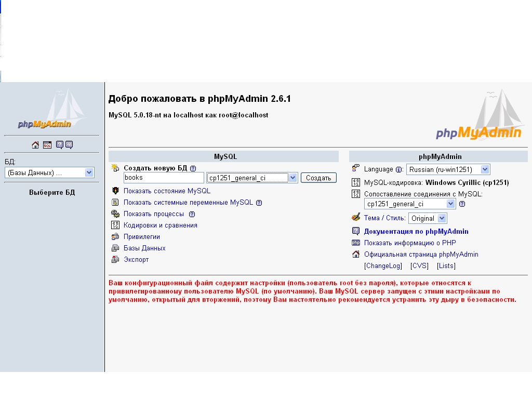Open the Базы Данных link in MySQL panel
The width and height of the screenshot is (532, 399).
(x=144, y=248)
